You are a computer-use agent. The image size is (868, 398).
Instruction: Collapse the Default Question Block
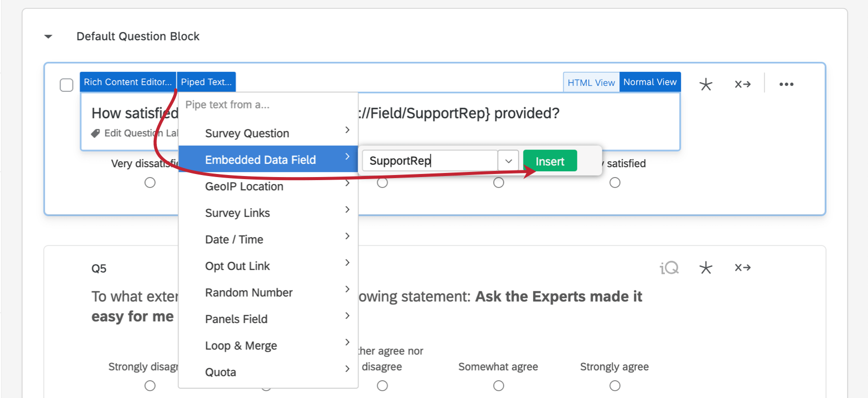49,37
